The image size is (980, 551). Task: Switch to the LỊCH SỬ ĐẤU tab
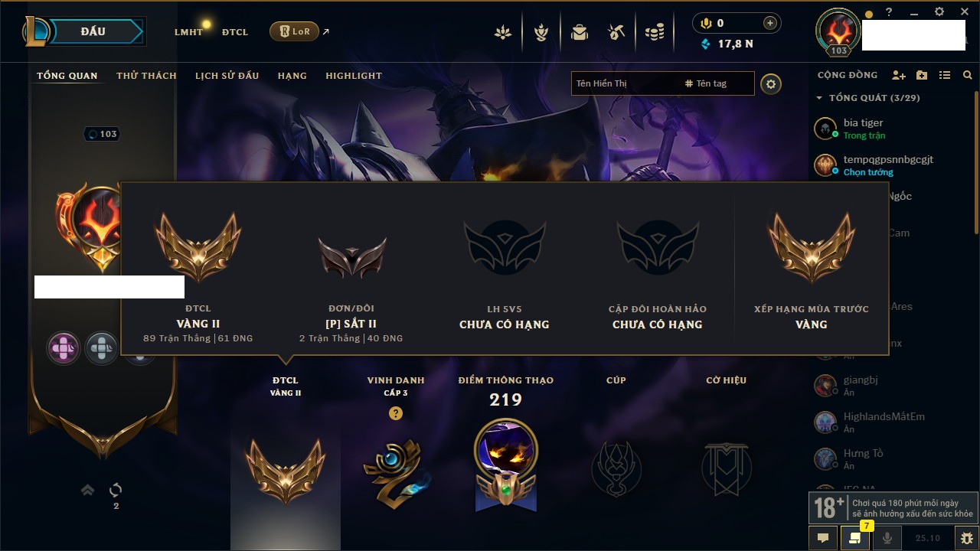point(227,76)
